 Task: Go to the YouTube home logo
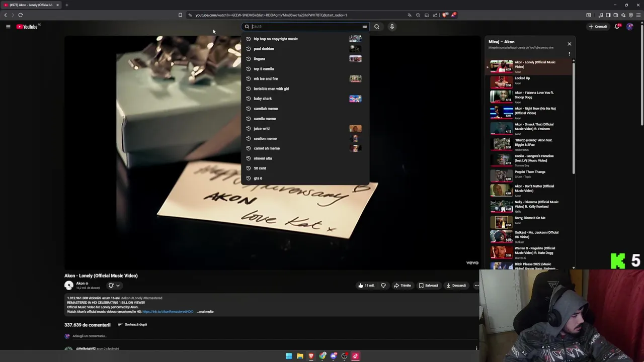(x=27, y=27)
